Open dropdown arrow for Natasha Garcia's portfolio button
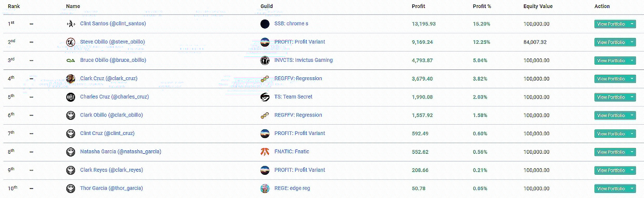The height and width of the screenshot is (198, 644). pyautogui.click(x=632, y=152)
